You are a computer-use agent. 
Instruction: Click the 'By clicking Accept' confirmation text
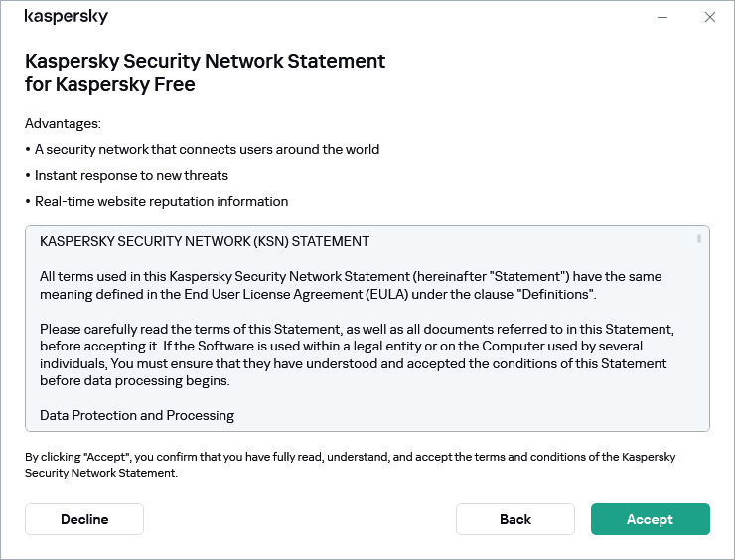tap(350, 465)
